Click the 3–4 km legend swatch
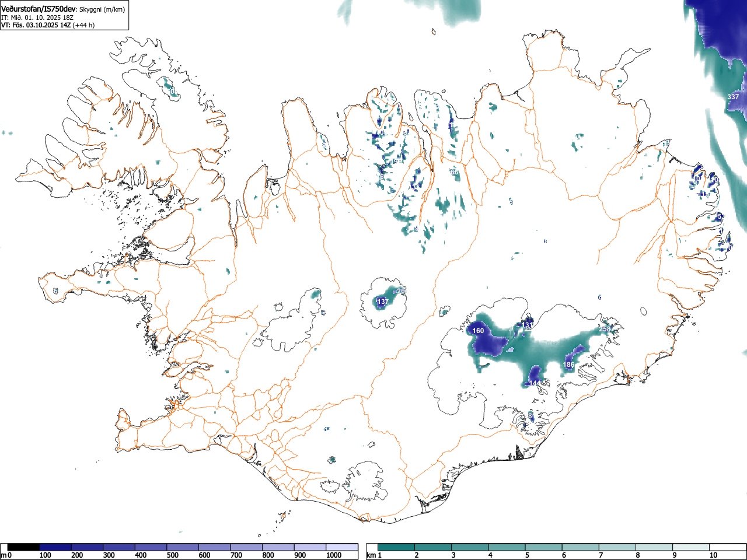 [470, 547]
